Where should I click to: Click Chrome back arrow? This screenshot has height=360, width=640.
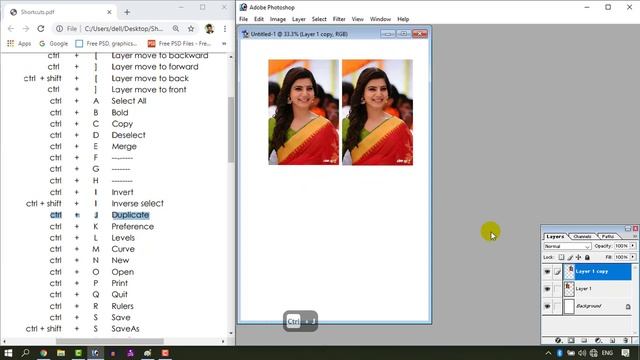(11, 29)
